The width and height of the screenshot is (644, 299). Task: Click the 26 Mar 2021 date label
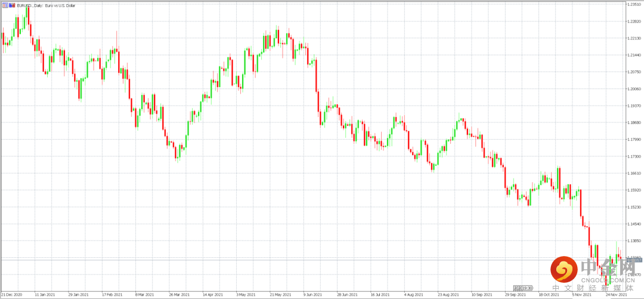point(178,295)
